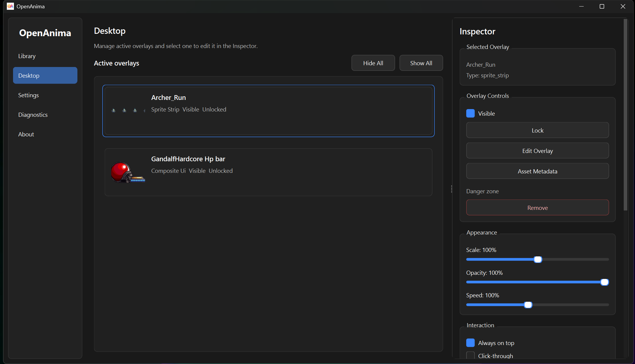This screenshot has height=364, width=635.
Task: Click the 'Speed: 100%' label
Action: [483, 295]
